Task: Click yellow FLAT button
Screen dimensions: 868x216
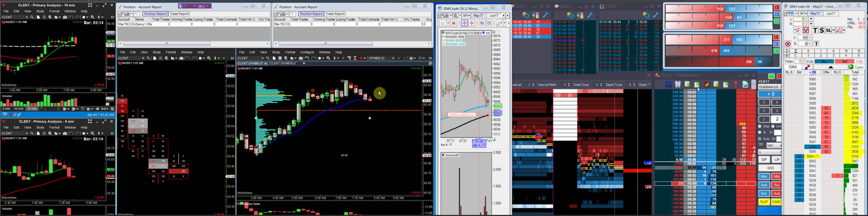Action: coord(764,202)
